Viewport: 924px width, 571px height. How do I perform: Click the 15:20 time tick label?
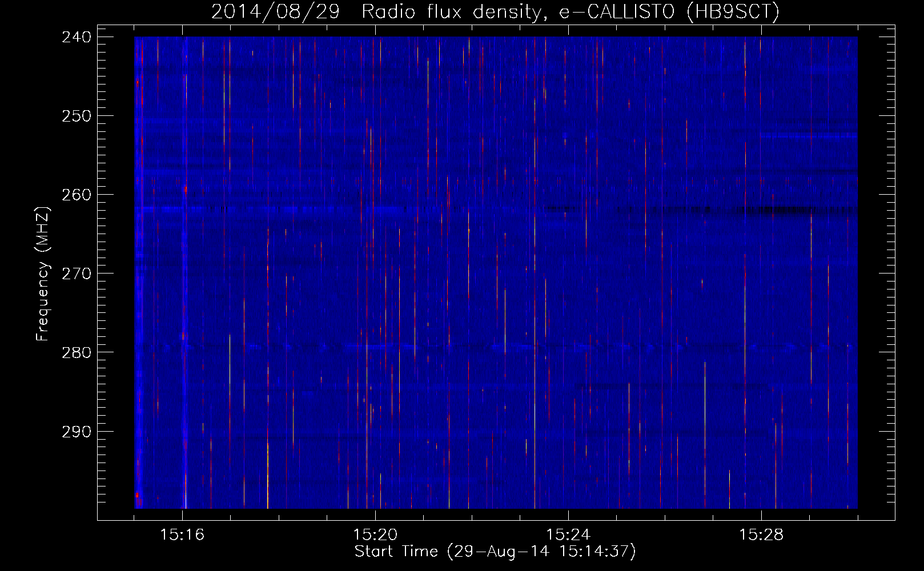pyautogui.click(x=375, y=535)
